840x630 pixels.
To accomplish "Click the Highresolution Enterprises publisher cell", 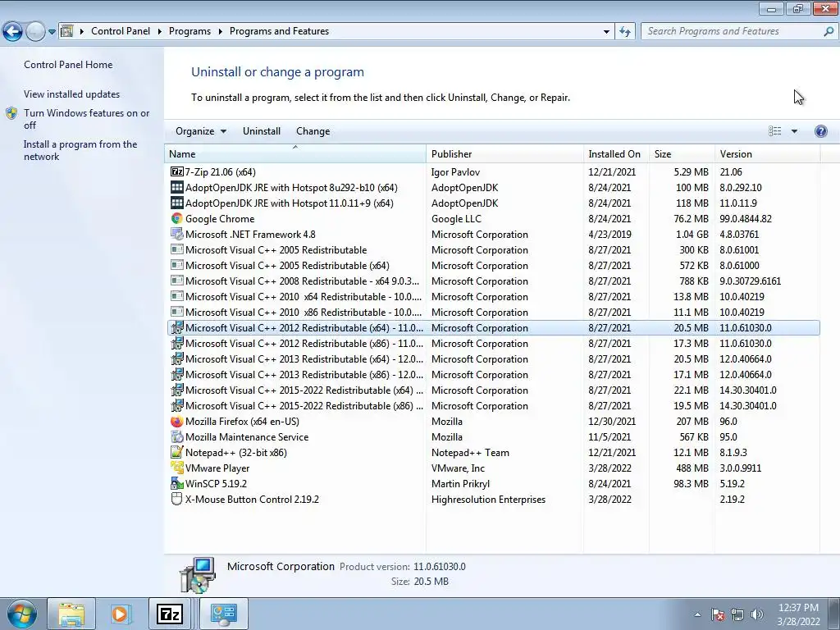I will pyautogui.click(x=488, y=499).
